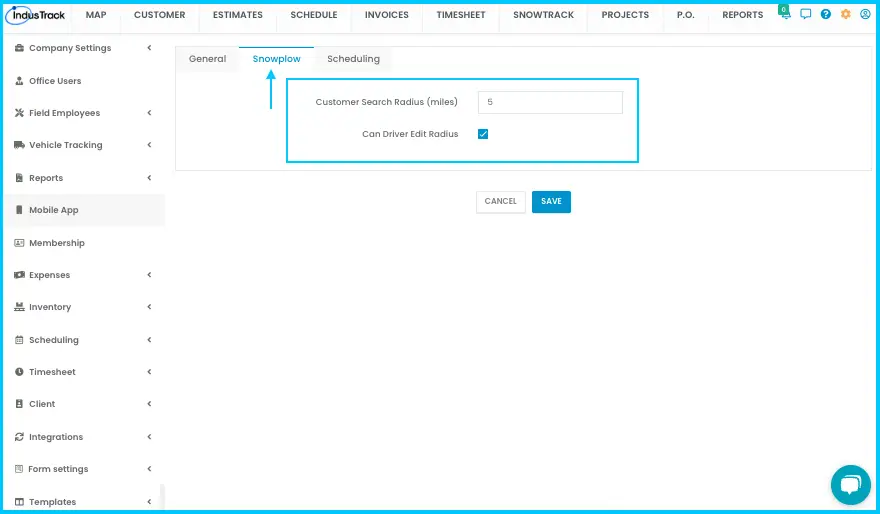Expand Inventory chevron
Viewport: 880px width, 514px height.
pos(149,307)
